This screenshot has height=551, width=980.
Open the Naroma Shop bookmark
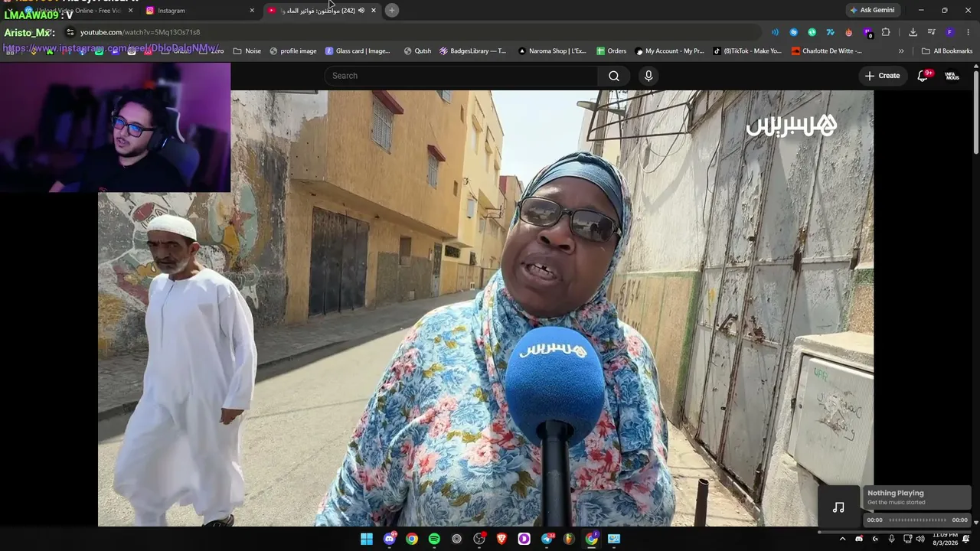552,51
